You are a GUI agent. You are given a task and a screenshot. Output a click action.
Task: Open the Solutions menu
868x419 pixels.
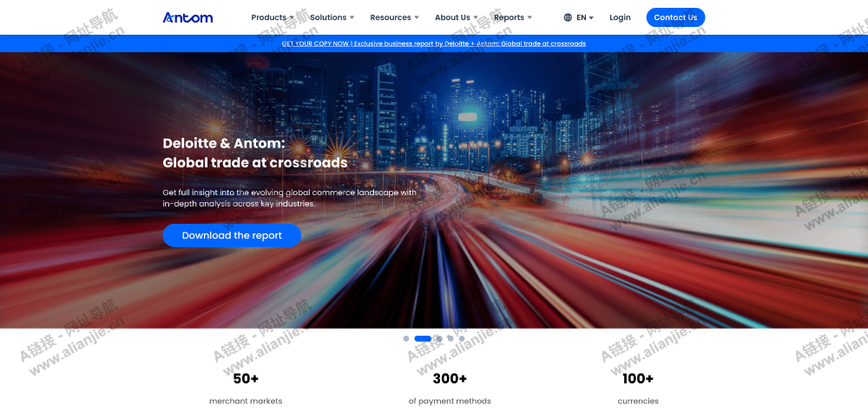[x=328, y=17]
